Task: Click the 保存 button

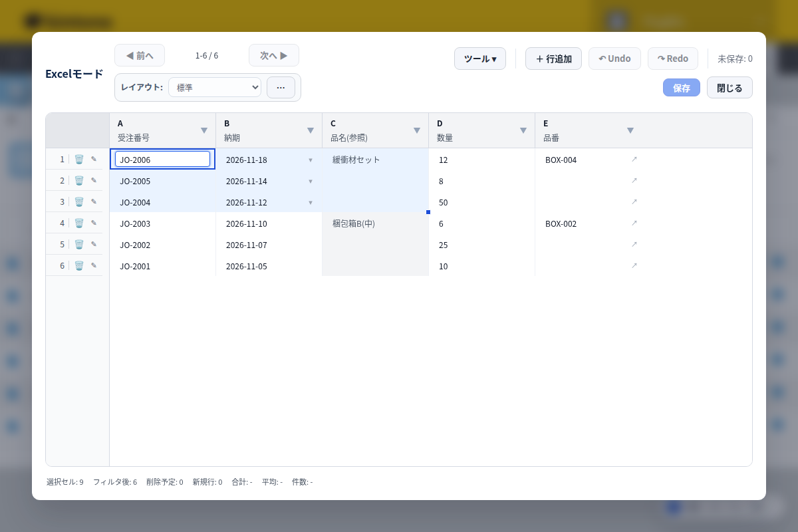Action: pyautogui.click(x=682, y=88)
